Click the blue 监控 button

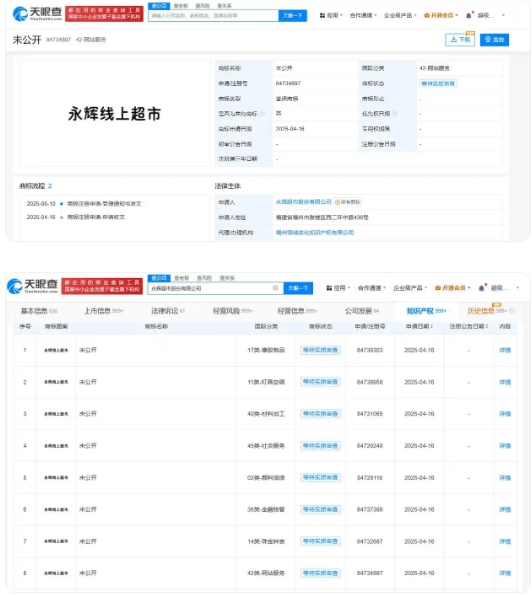pyautogui.click(x=494, y=39)
